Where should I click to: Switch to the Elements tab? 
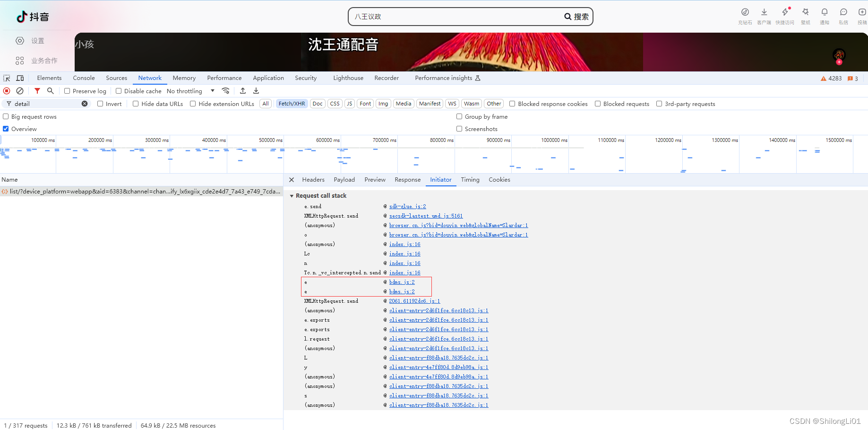pos(49,78)
